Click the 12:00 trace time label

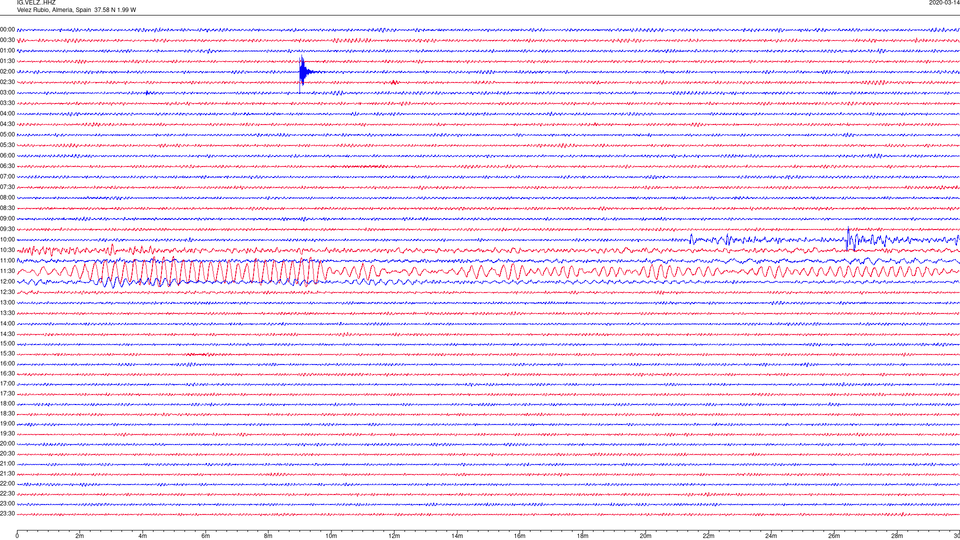(7, 282)
